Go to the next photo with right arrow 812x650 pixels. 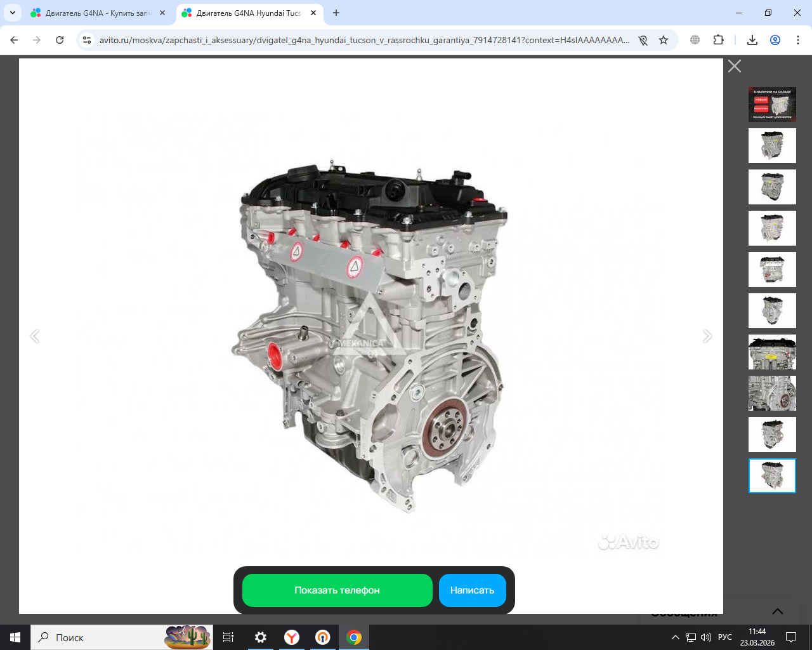click(707, 336)
